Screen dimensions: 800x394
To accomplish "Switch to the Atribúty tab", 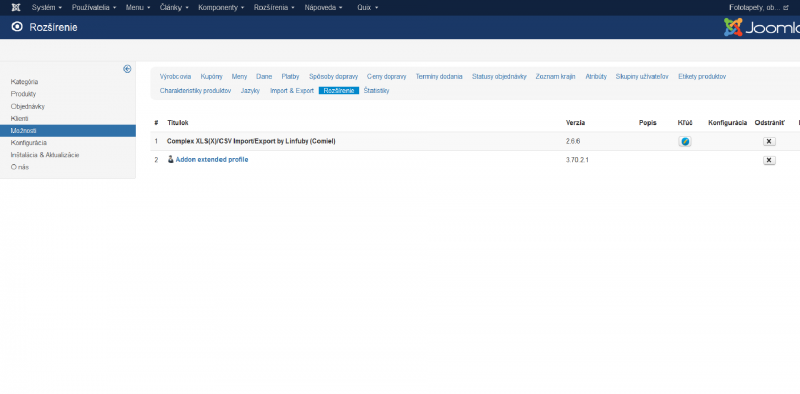I will (x=596, y=77).
